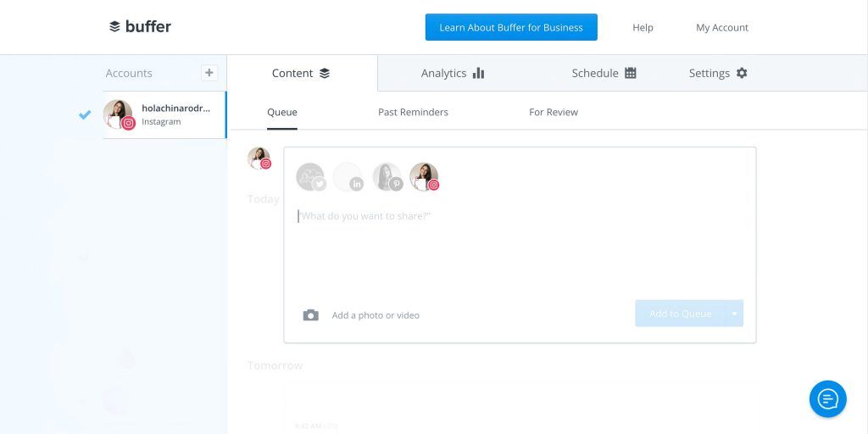The image size is (868, 434).
Task: Toggle the LinkedIn profile in composer
Action: pyautogui.click(x=348, y=177)
